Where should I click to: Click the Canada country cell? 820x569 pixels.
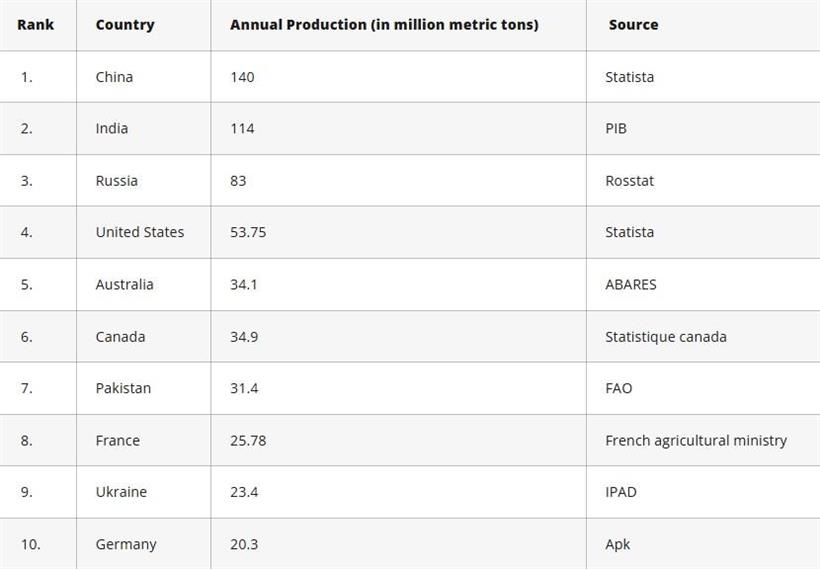tap(120, 337)
